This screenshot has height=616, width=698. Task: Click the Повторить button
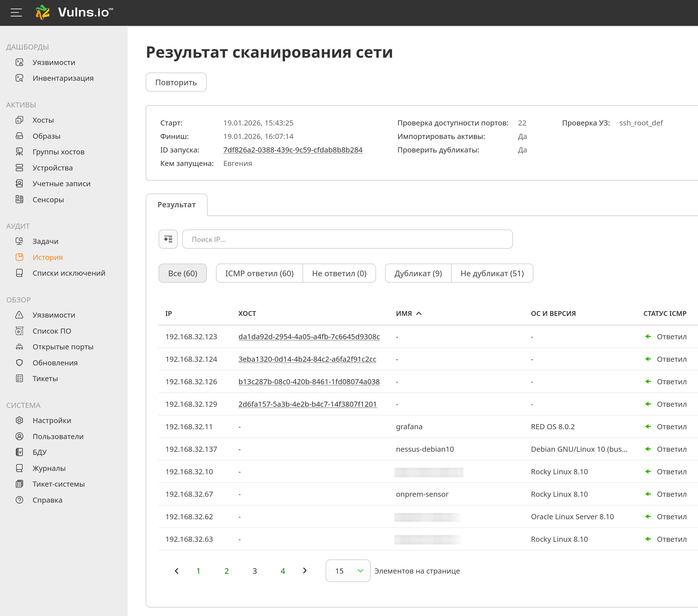click(x=176, y=82)
